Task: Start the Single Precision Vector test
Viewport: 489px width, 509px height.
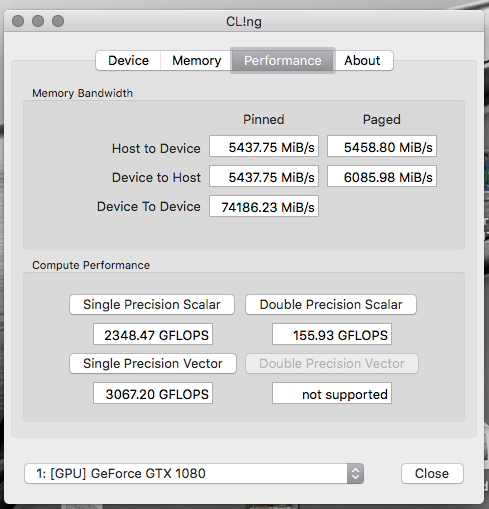Action: pyautogui.click(x=153, y=364)
